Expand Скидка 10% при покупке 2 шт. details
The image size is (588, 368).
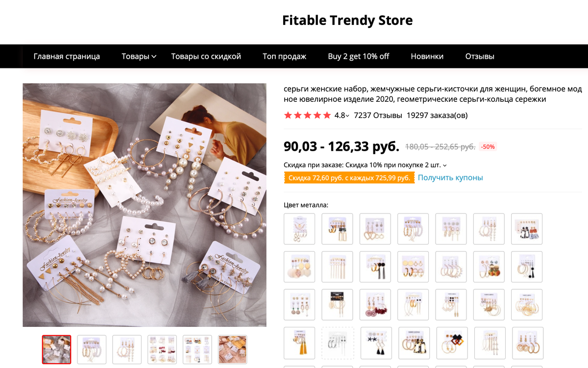click(x=444, y=165)
